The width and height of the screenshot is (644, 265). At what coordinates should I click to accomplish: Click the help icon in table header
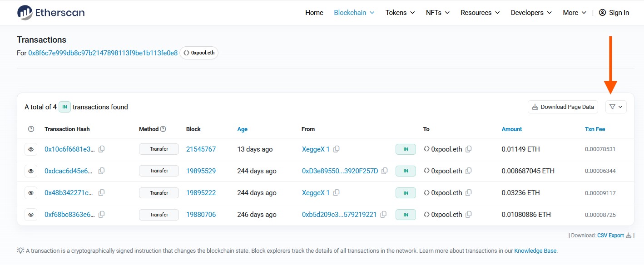(x=31, y=129)
